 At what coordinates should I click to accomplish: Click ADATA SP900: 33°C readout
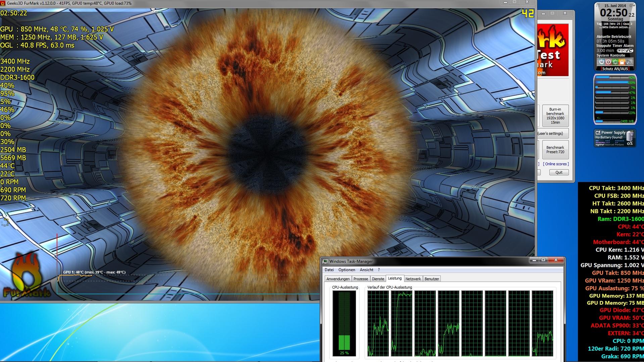617,325
